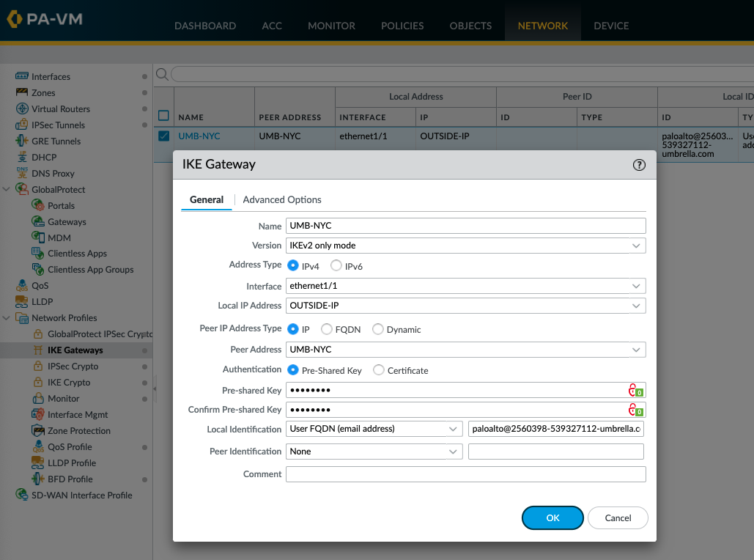
Task: Click the Peer Identification value field
Action: [556, 452]
